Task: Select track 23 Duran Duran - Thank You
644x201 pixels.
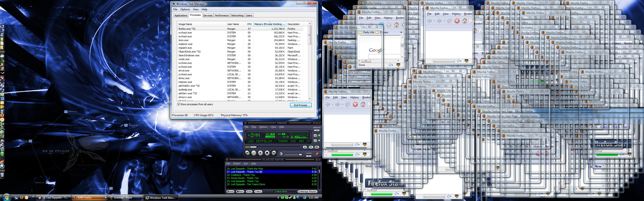Action: 272,178
